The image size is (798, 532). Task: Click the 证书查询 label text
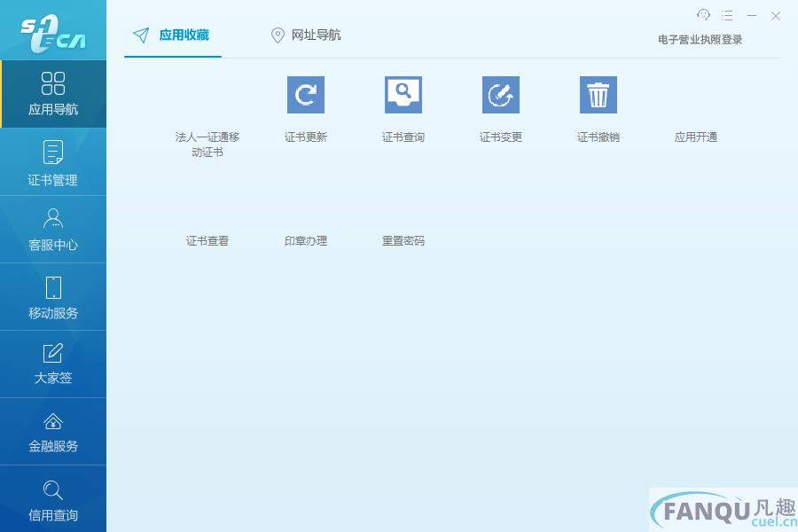click(403, 137)
